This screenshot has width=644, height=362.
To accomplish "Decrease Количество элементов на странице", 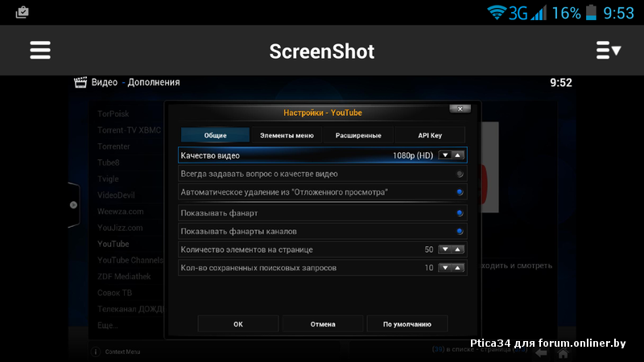I will 445,249.
